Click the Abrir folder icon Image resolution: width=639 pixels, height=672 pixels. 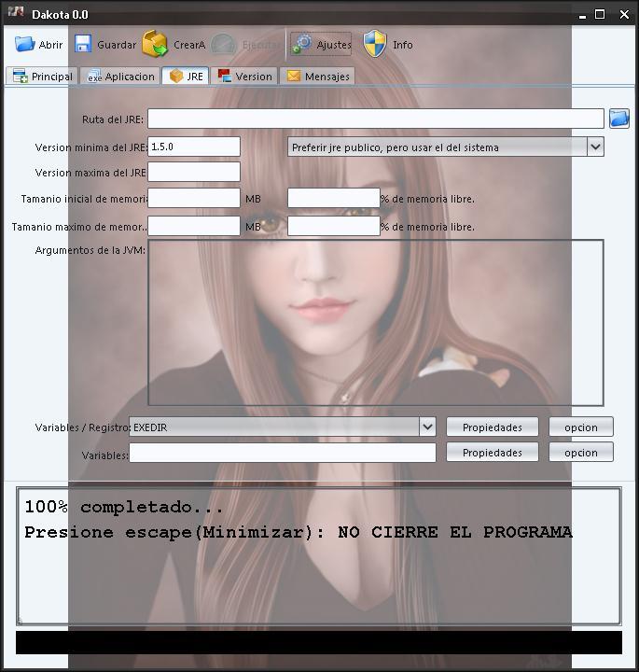pos(25,45)
